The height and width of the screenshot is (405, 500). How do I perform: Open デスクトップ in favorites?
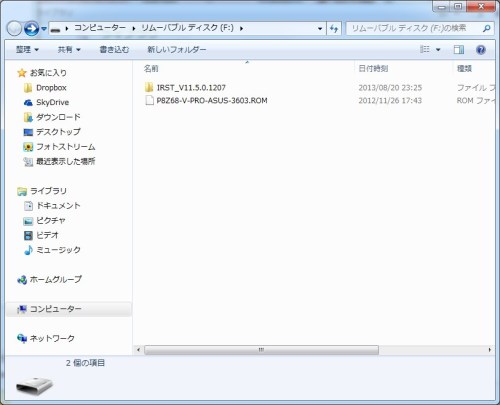58,132
